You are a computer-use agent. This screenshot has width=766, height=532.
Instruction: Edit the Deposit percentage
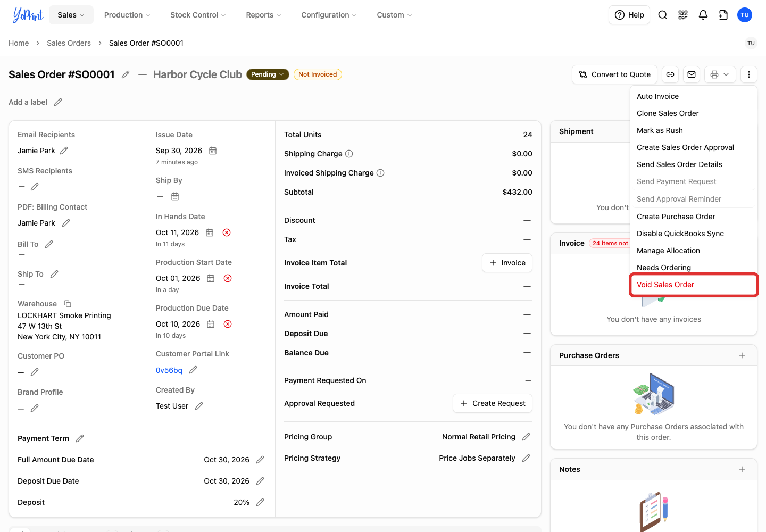pyautogui.click(x=260, y=502)
